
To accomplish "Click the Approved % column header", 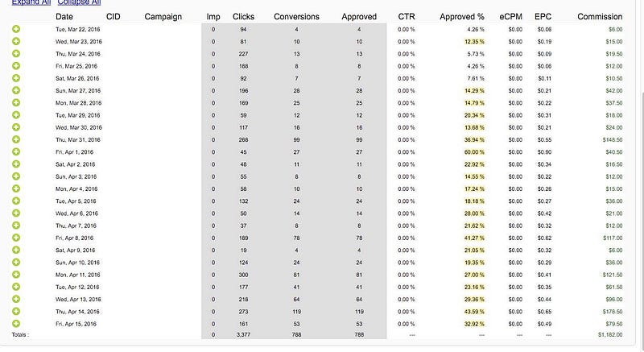I will [x=462, y=16].
